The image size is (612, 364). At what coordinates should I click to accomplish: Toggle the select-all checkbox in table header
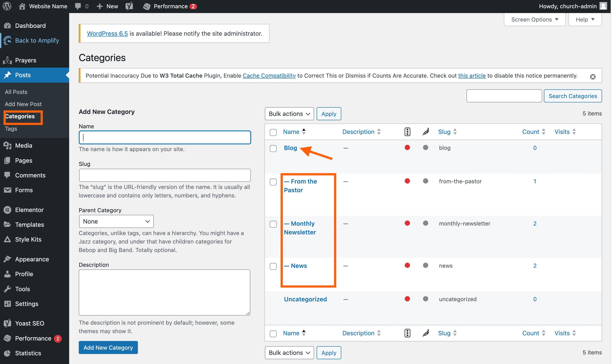pyautogui.click(x=273, y=132)
